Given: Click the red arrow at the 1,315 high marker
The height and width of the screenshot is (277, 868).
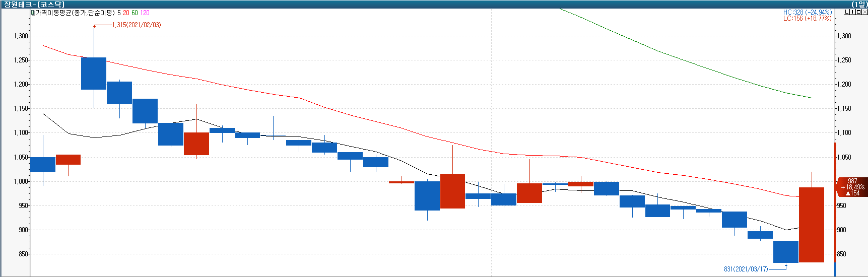Looking at the screenshot, I should (x=94, y=26).
